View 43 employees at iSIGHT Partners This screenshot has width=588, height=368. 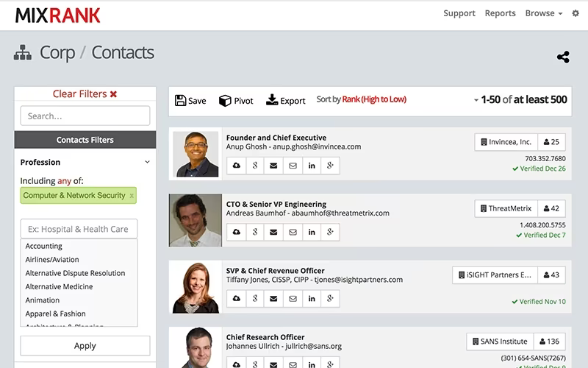(x=551, y=275)
